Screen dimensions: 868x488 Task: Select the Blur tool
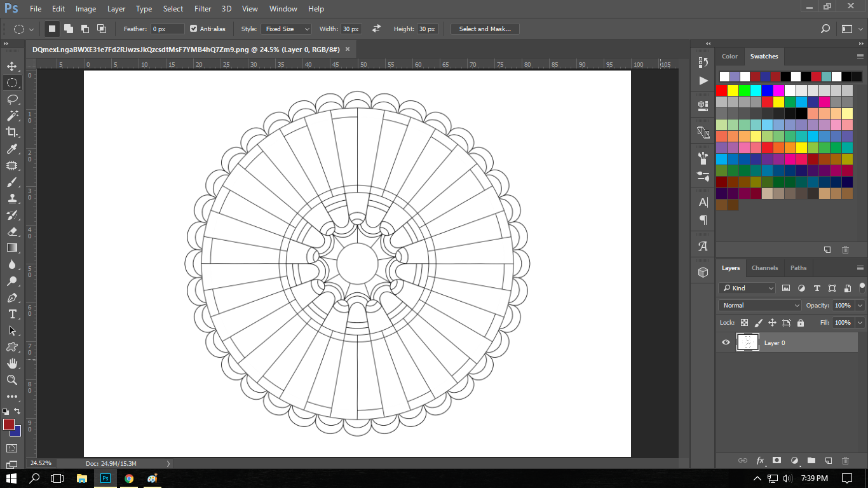tap(12, 264)
